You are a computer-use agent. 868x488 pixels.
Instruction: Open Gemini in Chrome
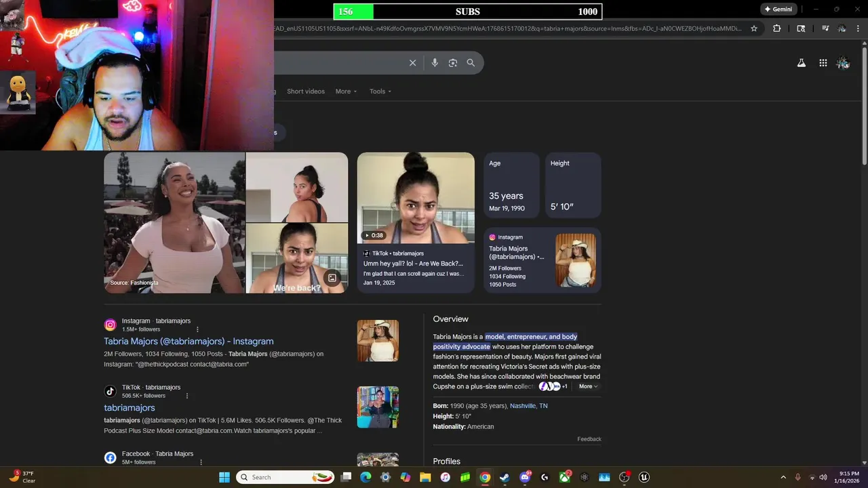pos(778,9)
